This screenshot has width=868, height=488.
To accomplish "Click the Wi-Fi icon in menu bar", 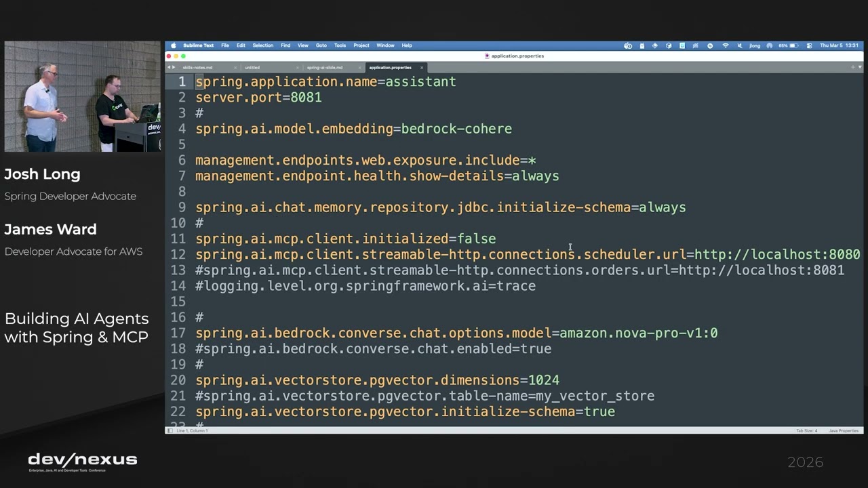I will tap(726, 45).
